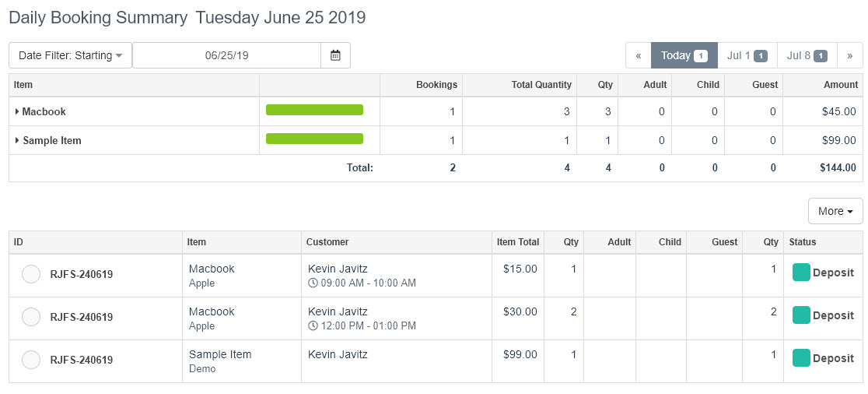Image resolution: width=868 pixels, height=394 pixels.
Task: Click the $99.00 amount in summary table
Action: (x=839, y=141)
